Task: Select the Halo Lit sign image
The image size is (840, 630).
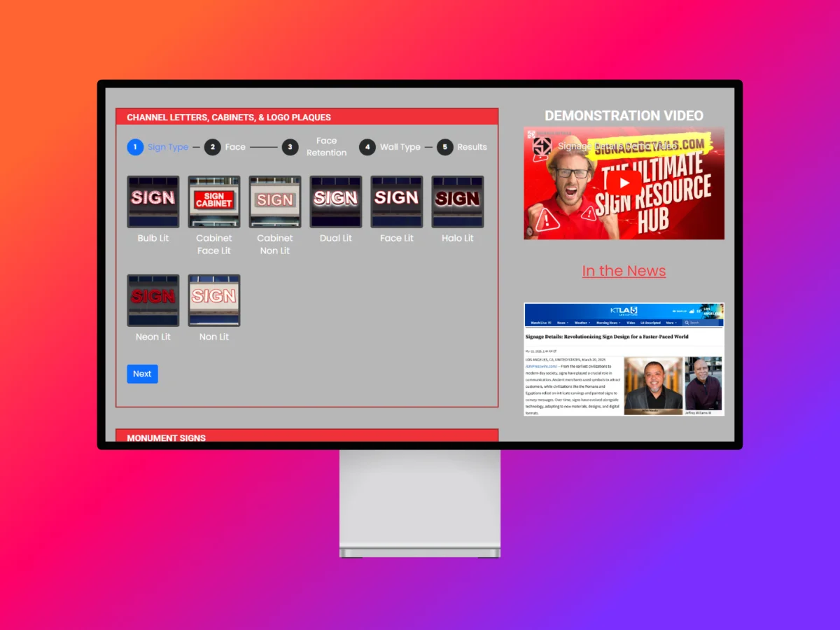Action: 457,202
